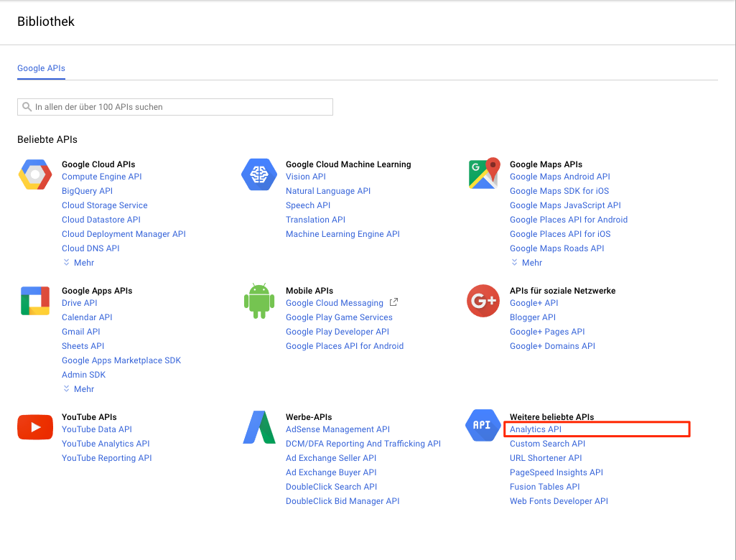The height and width of the screenshot is (560, 736).
Task: Open Custom Search API
Action: (x=547, y=444)
